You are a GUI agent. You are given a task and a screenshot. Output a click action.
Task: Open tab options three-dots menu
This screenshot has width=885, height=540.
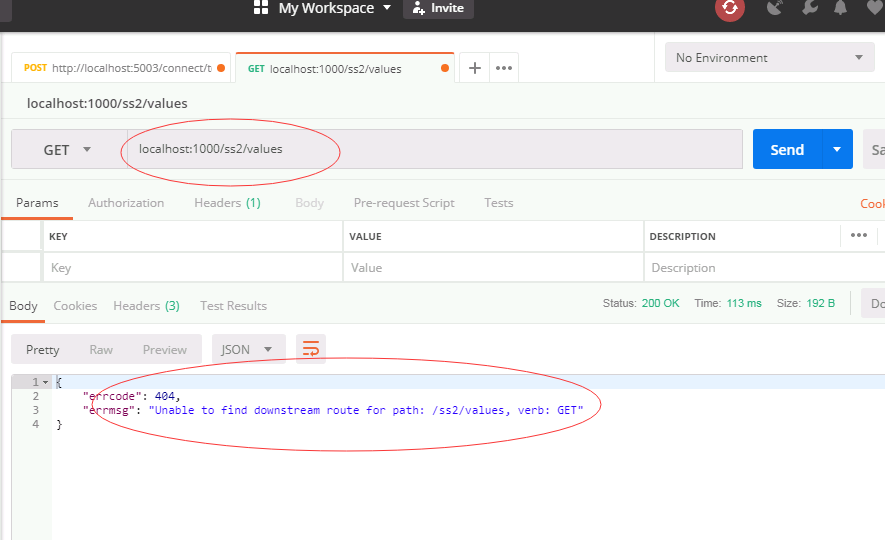[x=503, y=68]
